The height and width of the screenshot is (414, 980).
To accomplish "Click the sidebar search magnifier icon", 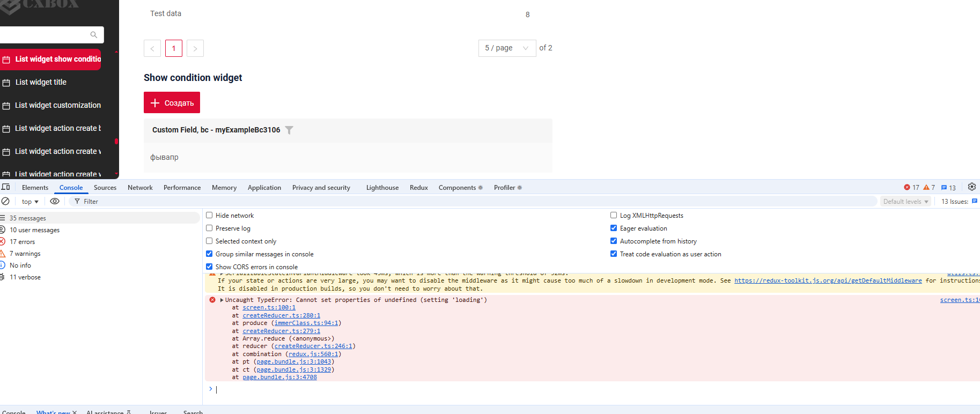I will (94, 35).
